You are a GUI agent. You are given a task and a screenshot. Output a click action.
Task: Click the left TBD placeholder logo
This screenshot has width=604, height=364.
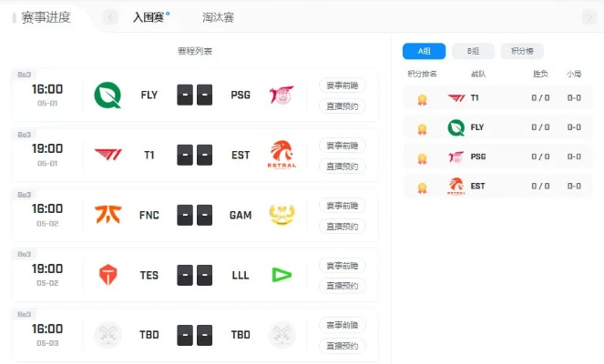(107, 335)
